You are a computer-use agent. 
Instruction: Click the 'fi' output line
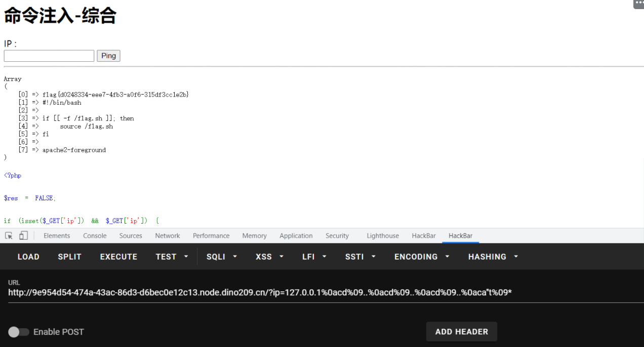46,135
